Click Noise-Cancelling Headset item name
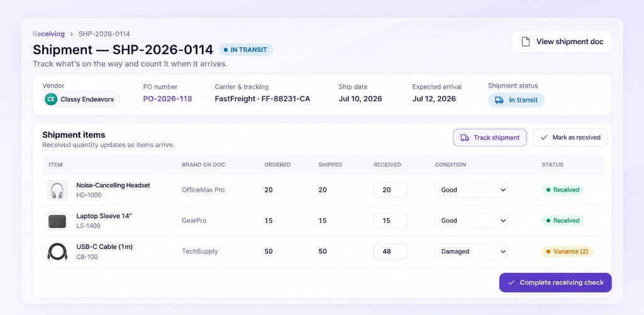Screen dimensions: 644x315 [113, 185]
